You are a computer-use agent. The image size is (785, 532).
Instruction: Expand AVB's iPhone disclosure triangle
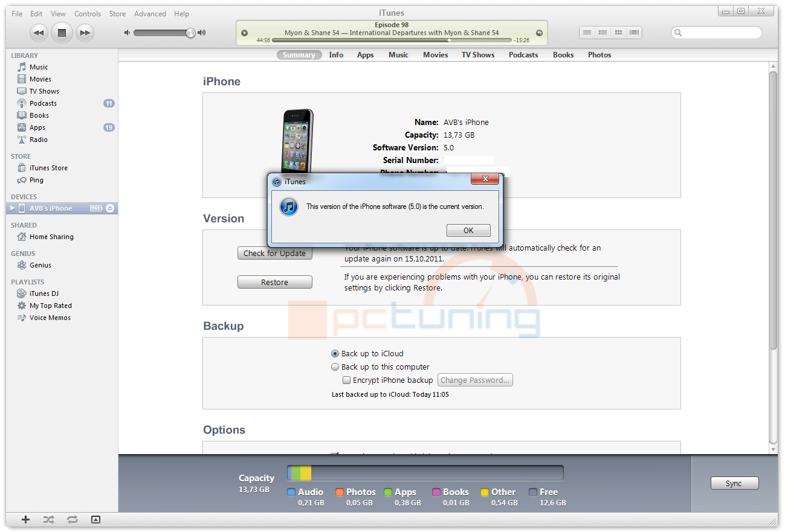(x=12, y=208)
